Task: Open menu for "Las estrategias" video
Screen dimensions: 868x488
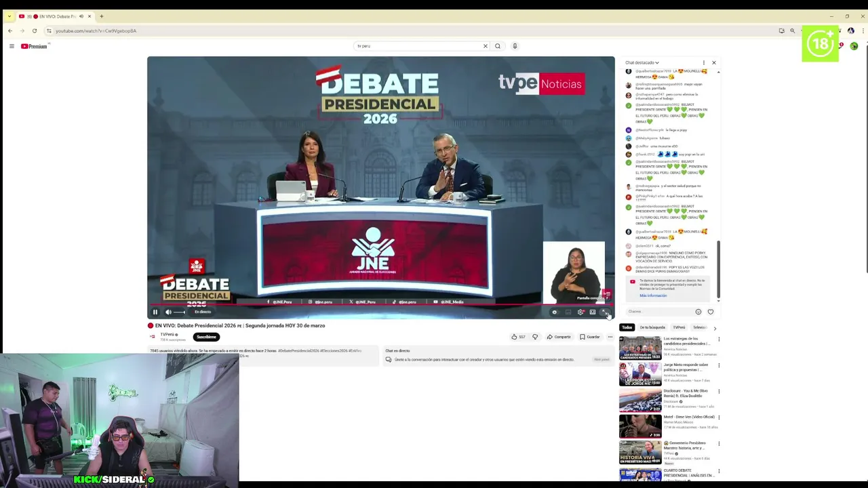Action: (719, 340)
